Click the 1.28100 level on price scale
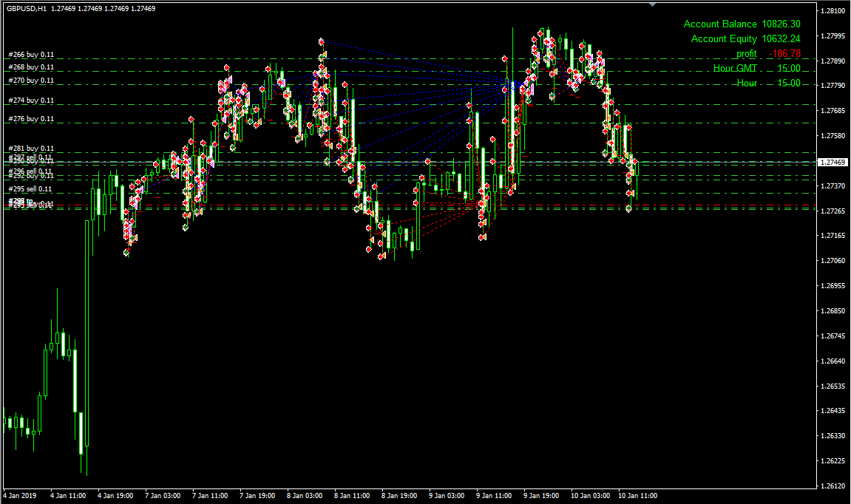 point(833,10)
